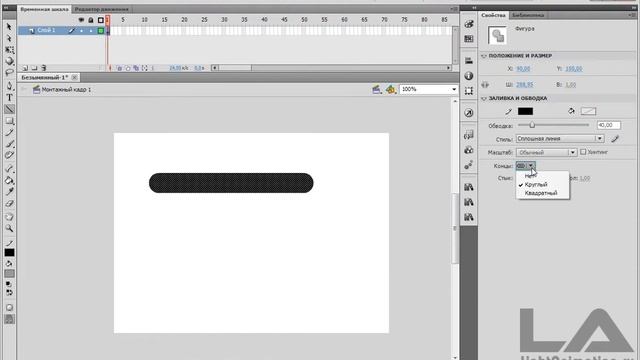Image resolution: width=640 pixels, height=360 pixels.
Task: Toggle Snap to Objects magnet option
Action: pyautogui.click(x=9, y=319)
